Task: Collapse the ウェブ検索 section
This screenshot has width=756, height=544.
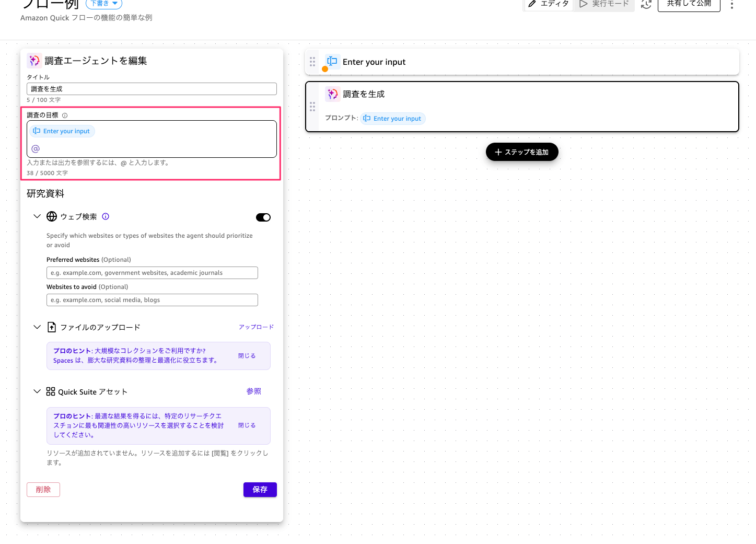Action: tap(37, 216)
